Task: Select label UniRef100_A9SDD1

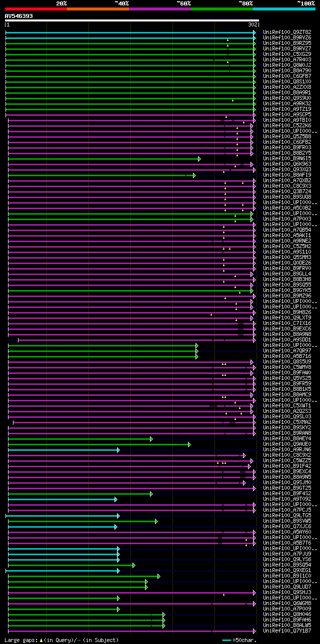Action: click(287, 339)
